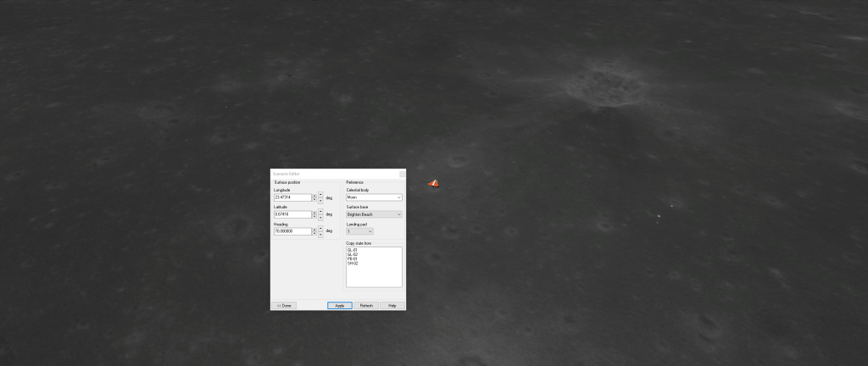Screen dimensions: 868x366
Task: Click the small spinner beside the Latitude field
Action: [314, 214]
